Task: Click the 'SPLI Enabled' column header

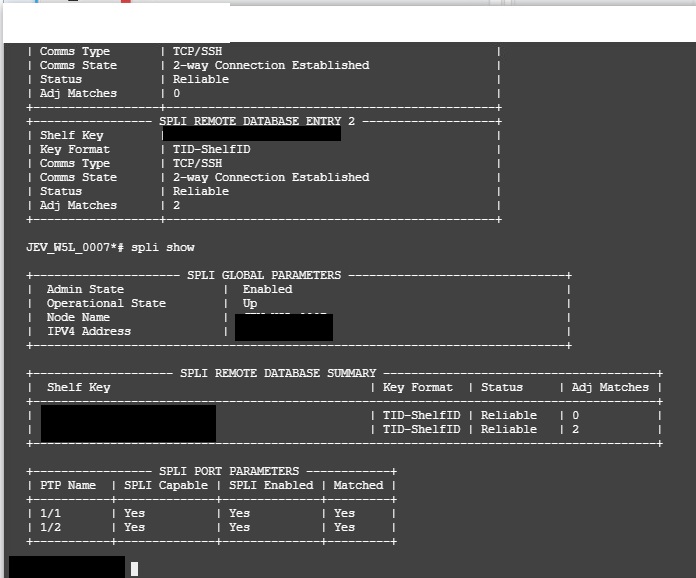Action: click(271, 485)
